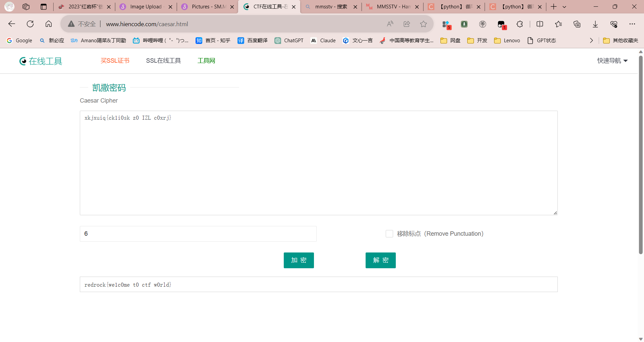Click the shift key input field showing 6
This screenshot has height=342, width=644.
(198, 234)
